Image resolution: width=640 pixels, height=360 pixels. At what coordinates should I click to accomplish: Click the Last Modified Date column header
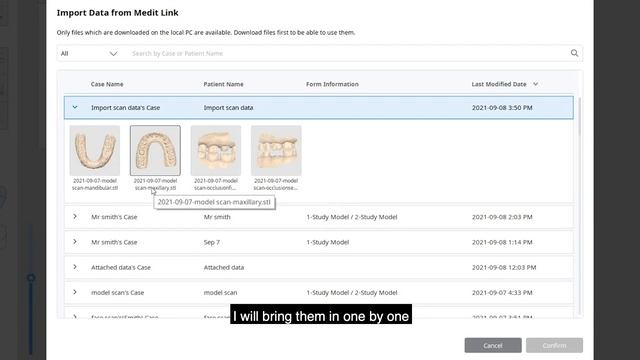click(x=499, y=84)
